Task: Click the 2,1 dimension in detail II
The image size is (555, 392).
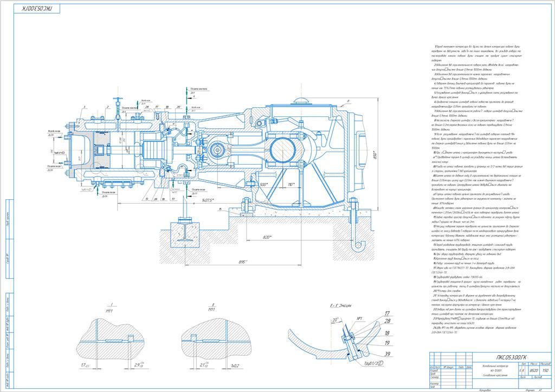Action: (205, 365)
